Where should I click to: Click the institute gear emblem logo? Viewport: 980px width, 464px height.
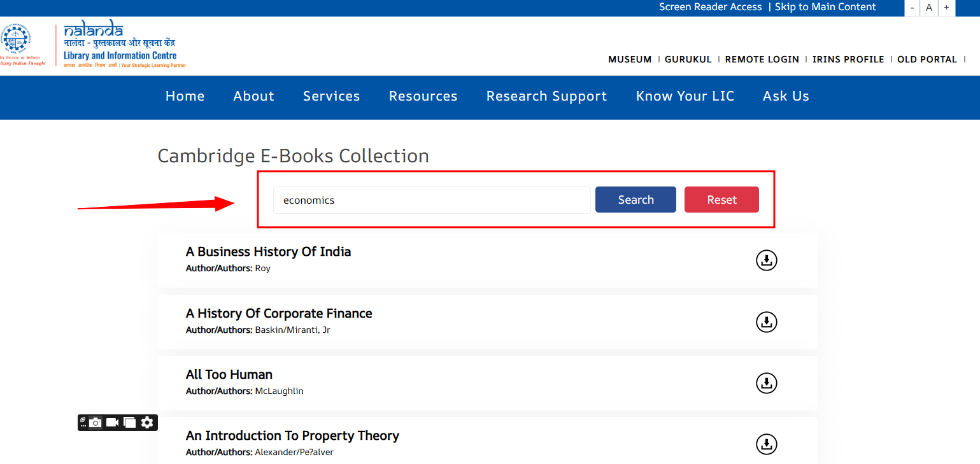point(13,41)
